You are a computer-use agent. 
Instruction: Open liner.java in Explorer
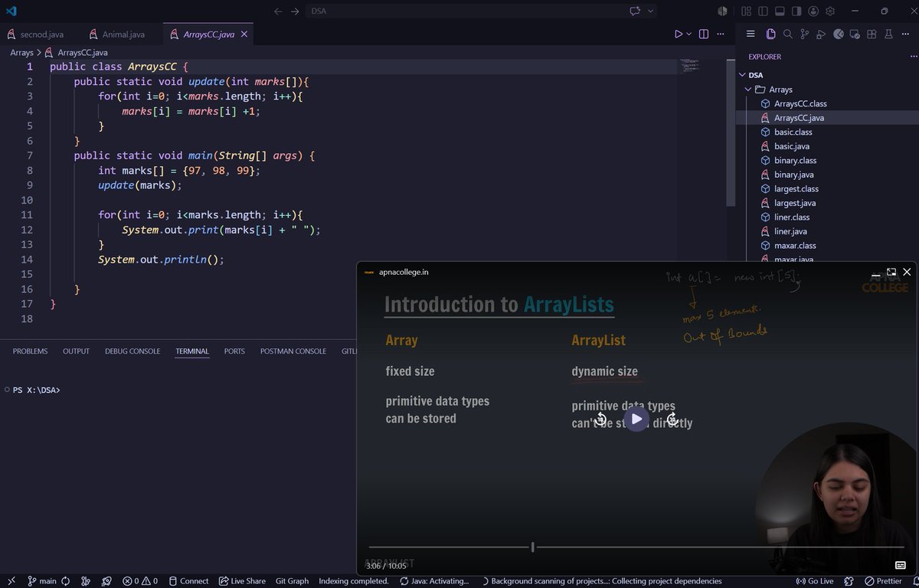[x=790, y=231]
